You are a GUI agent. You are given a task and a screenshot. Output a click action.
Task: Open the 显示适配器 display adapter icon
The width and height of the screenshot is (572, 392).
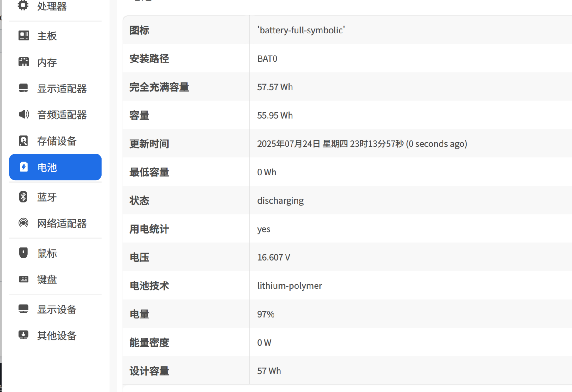(24, 88)
